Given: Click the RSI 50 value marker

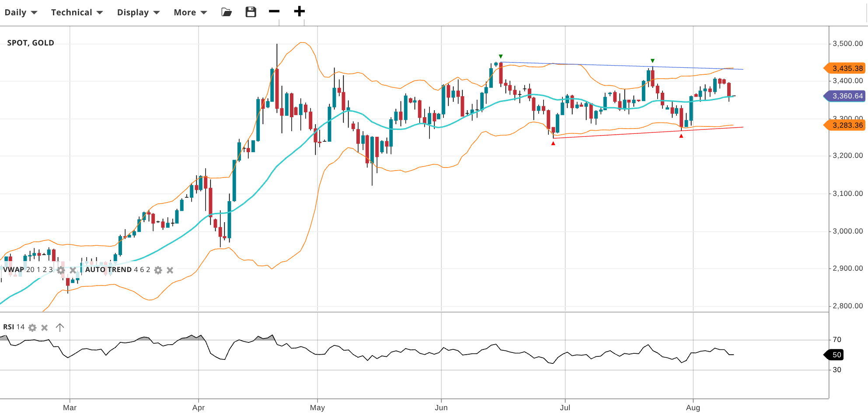Looking at the screenshot, I should pos(835,355).
